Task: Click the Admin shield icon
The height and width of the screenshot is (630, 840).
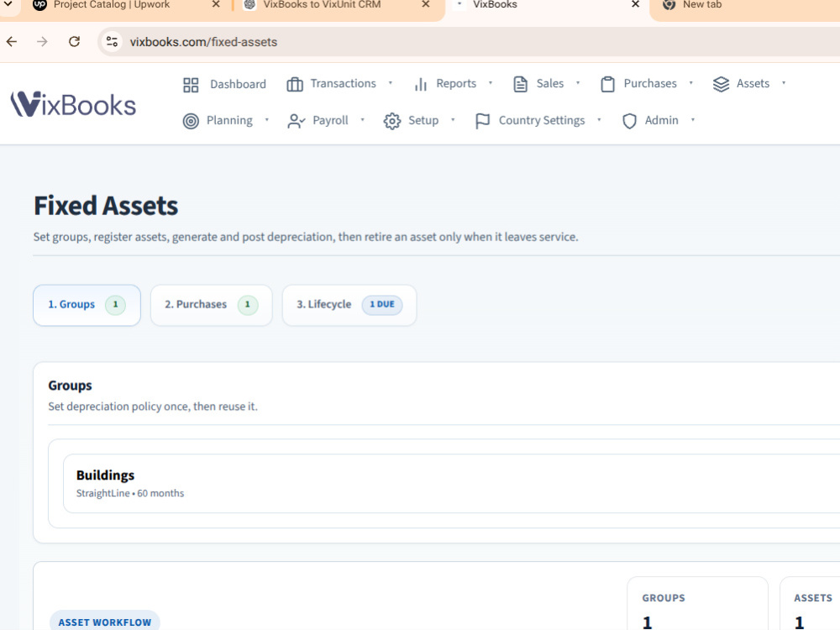Action: tap(629, 121)
